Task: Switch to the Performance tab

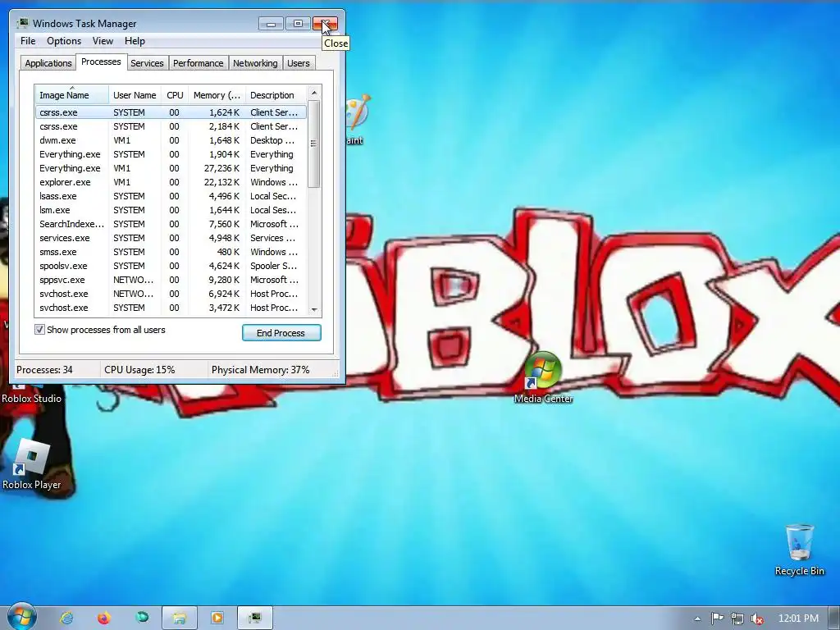Action: [199, 63]
